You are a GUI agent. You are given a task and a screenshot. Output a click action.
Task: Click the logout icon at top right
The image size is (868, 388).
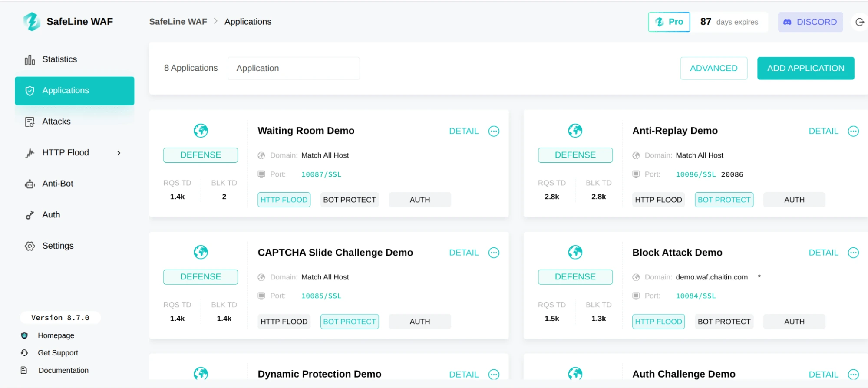(859, 22)
